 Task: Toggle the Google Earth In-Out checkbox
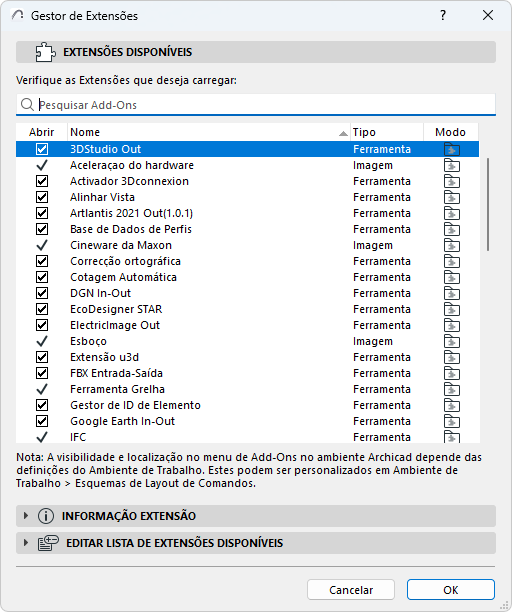pos(42,421)
